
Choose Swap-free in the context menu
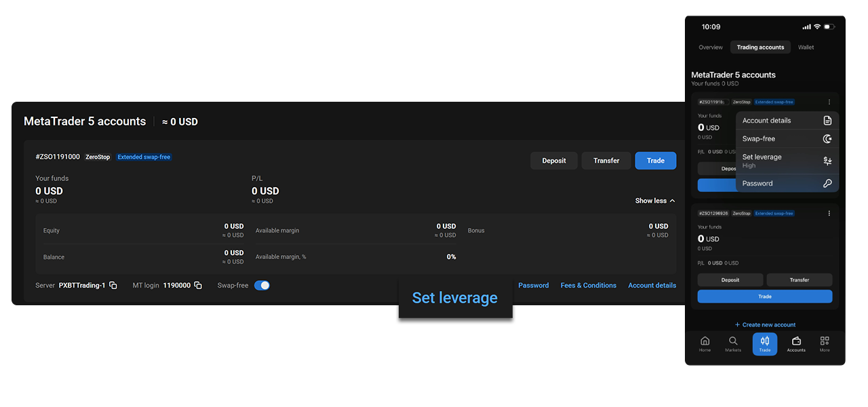[787, 139]
